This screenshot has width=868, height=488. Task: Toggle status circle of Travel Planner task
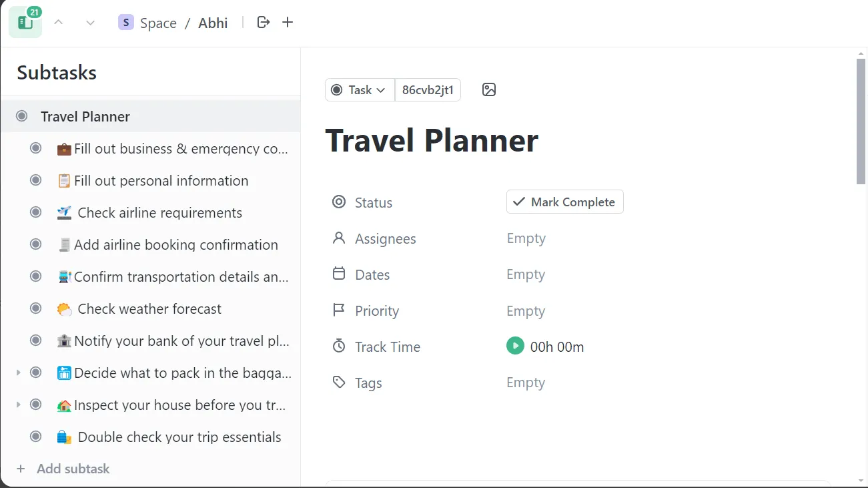point(22,116)
